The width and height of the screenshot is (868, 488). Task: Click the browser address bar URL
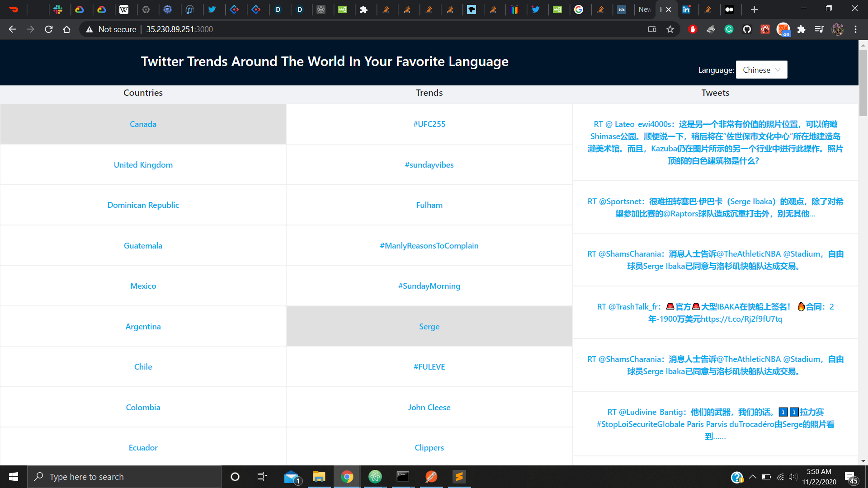tap(179, 29)
